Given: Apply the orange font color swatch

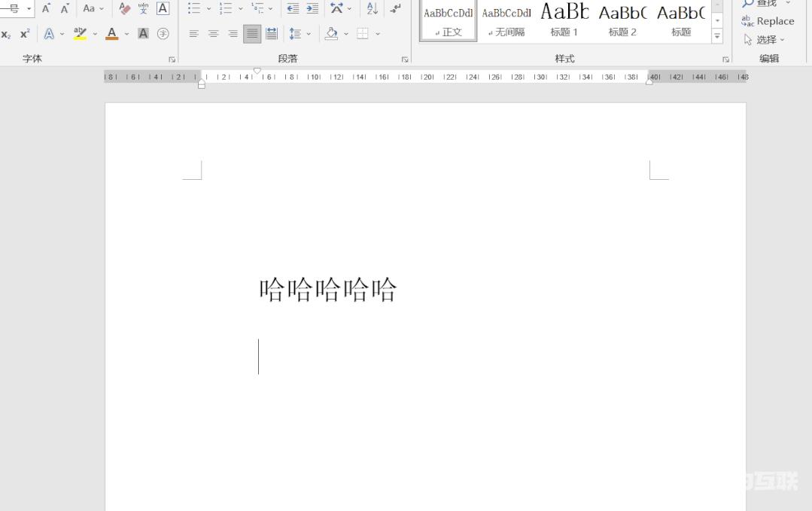Looking at the screenshot, I should click(112, 34).
